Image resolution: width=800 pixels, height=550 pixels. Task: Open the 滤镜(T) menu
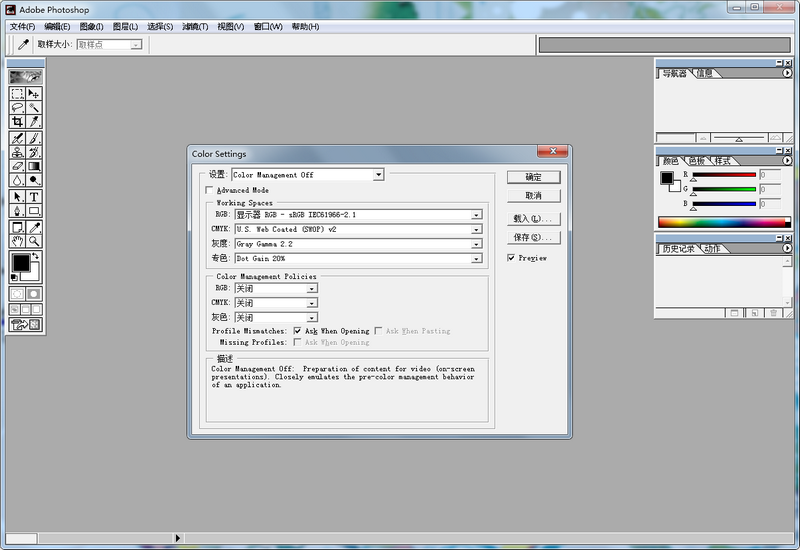195,27
